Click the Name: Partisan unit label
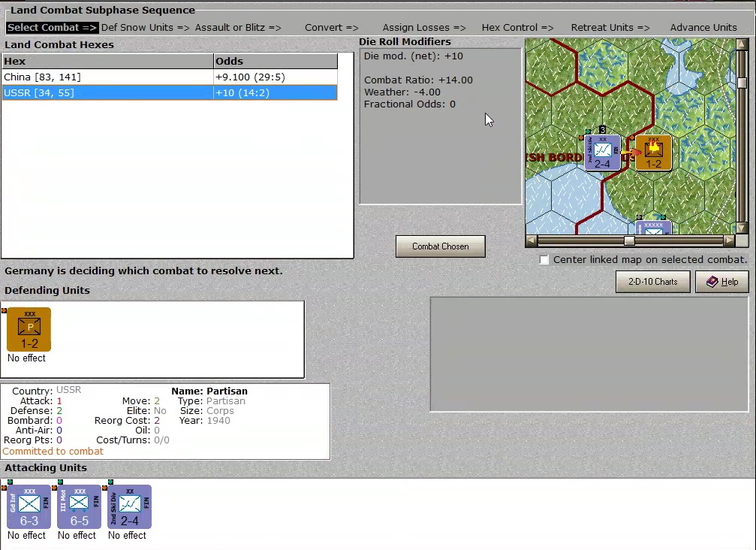The height and width of the screenshot is (550, 756). 209,391
